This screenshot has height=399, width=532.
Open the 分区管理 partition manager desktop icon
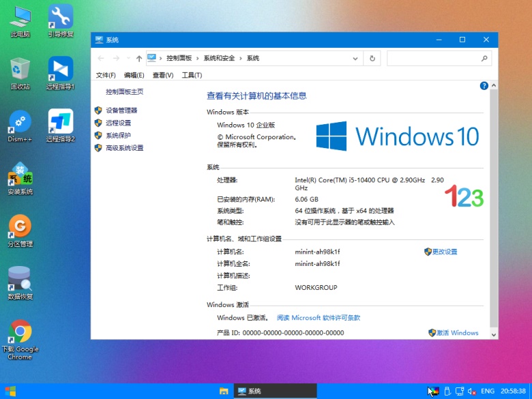20,231
